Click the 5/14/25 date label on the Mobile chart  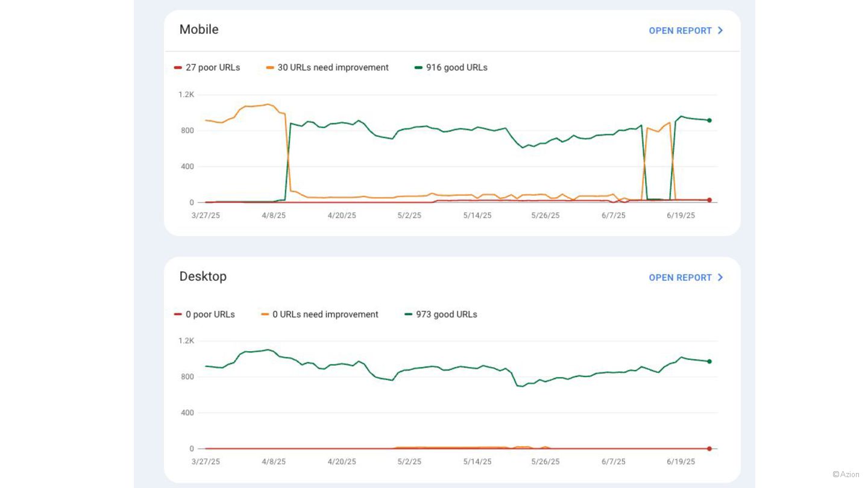(x=477, y=216)
